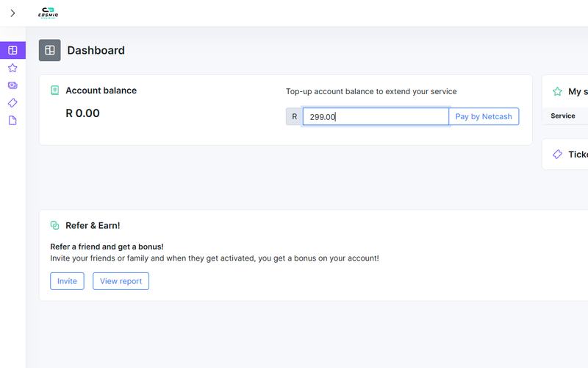Focus the top-up amount input field
Image resolution: width=588 pixels, height=368 pixels.
click(x=376, y=116)
